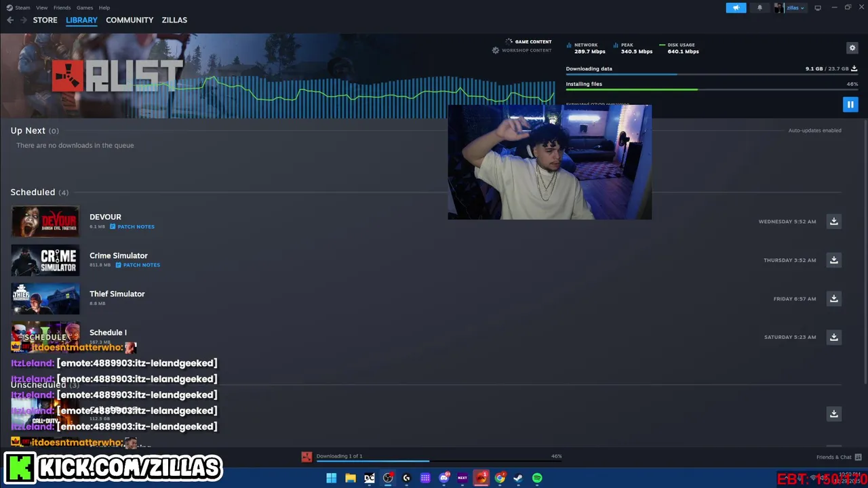The image size is (868, 488).
Task: Click the Thief Simulator title
Action: [117, 294]
